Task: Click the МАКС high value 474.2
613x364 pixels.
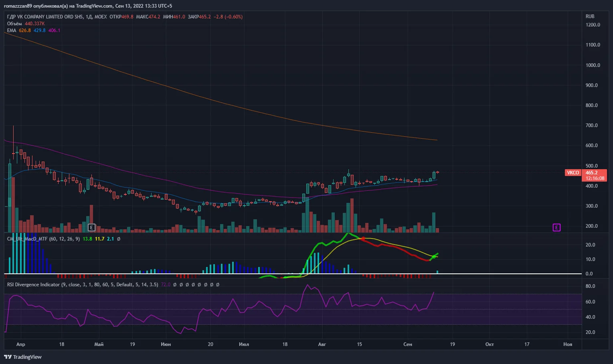Action: pos(154,17)
